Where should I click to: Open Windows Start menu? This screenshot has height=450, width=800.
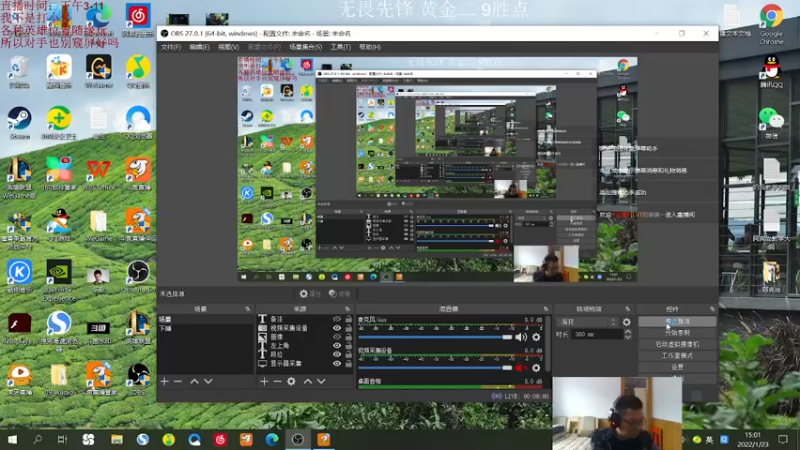12,439
